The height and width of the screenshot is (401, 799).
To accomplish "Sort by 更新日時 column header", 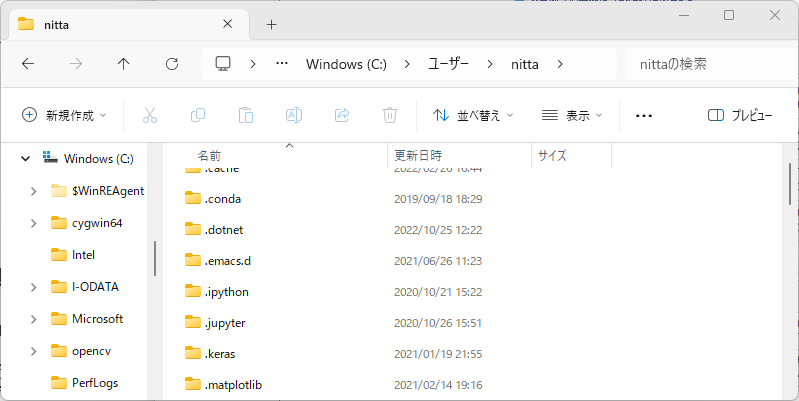I will pyautogui.click(x=418, y=156).
